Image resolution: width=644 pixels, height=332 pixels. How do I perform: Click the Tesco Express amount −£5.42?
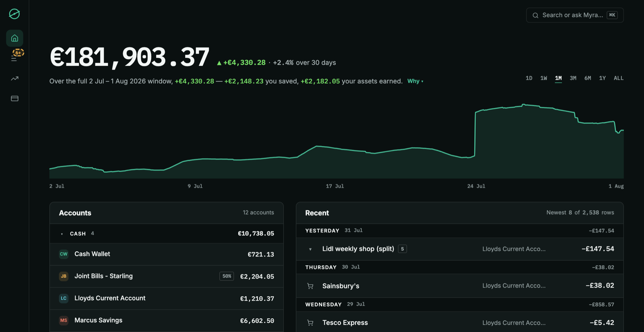[602, 322]
